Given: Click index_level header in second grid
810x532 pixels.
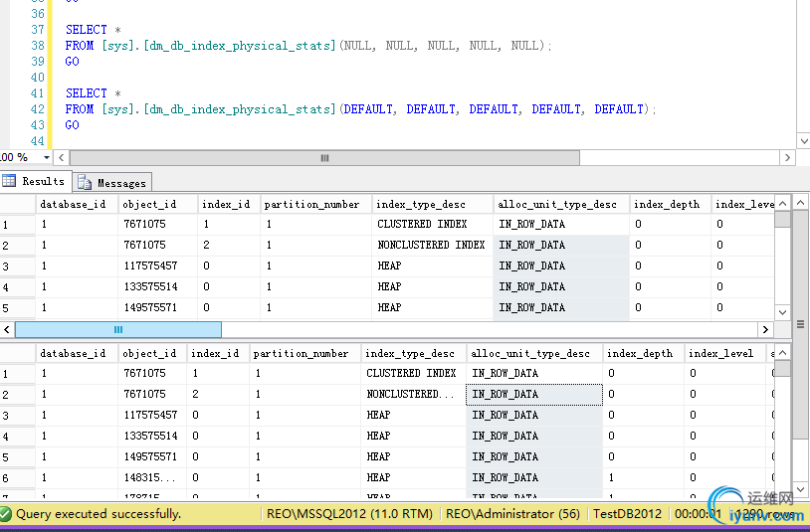Looking at the screenshot, I should tap(724, 353).
